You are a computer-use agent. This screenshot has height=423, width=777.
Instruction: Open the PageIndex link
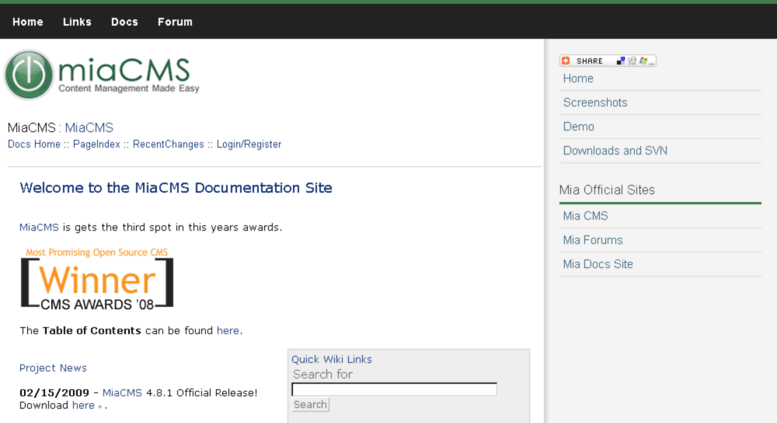pos(97,144)
